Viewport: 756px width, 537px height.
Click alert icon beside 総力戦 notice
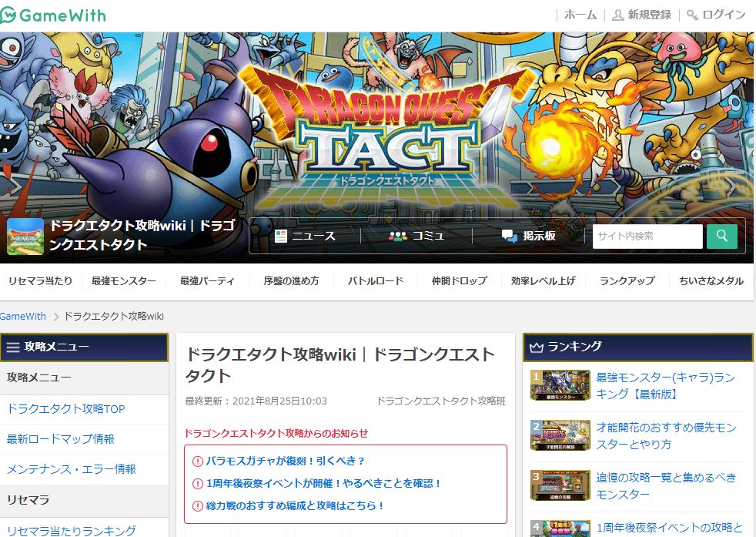[198, 506]
